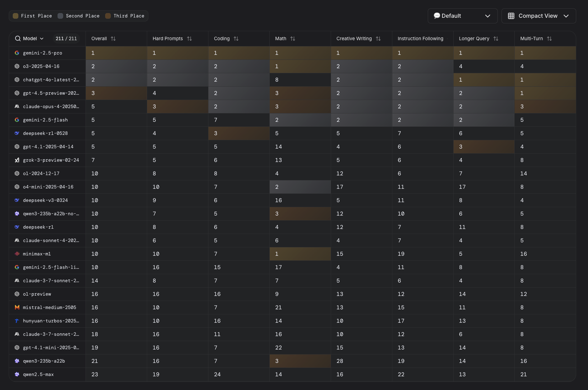Click the Google icon beside gemini-2.5-pro
The width and height of the screenshot is (588, 390).
tap(17, 53)
